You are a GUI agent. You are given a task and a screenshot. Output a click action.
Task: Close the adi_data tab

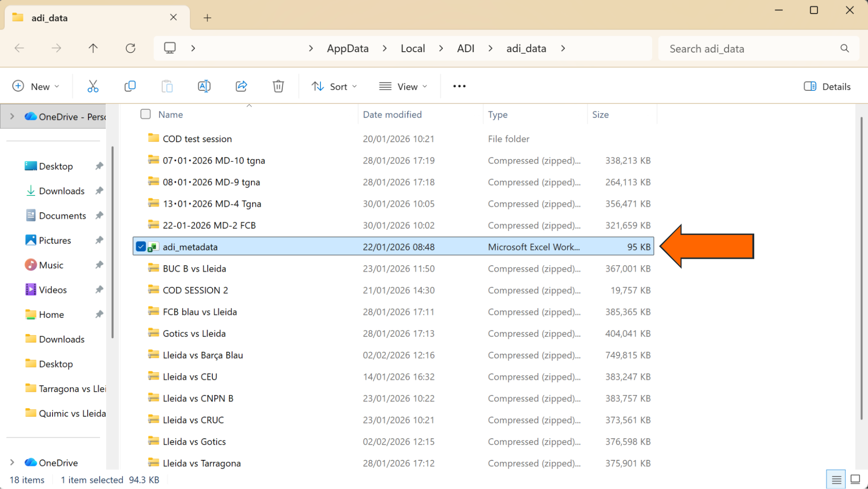click(173, 17)
